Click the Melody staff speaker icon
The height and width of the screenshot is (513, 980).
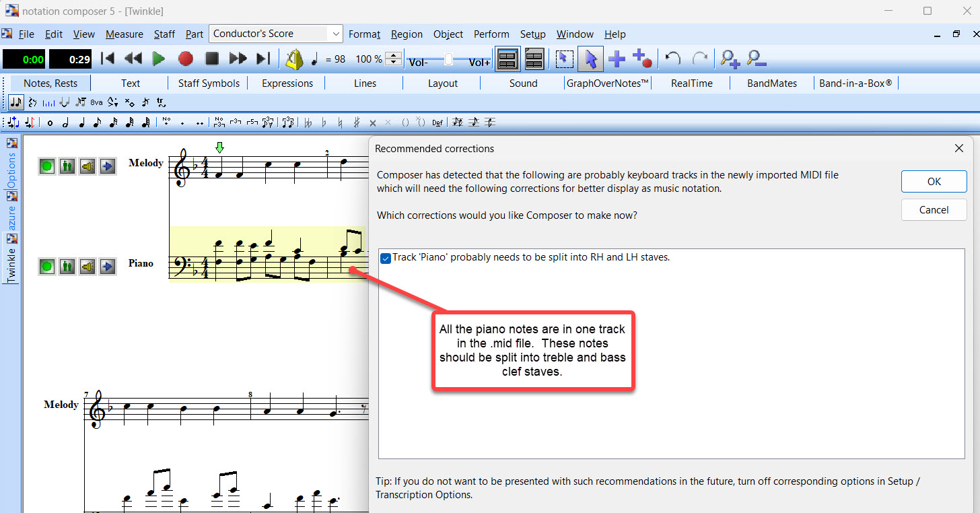coord(87,166)
